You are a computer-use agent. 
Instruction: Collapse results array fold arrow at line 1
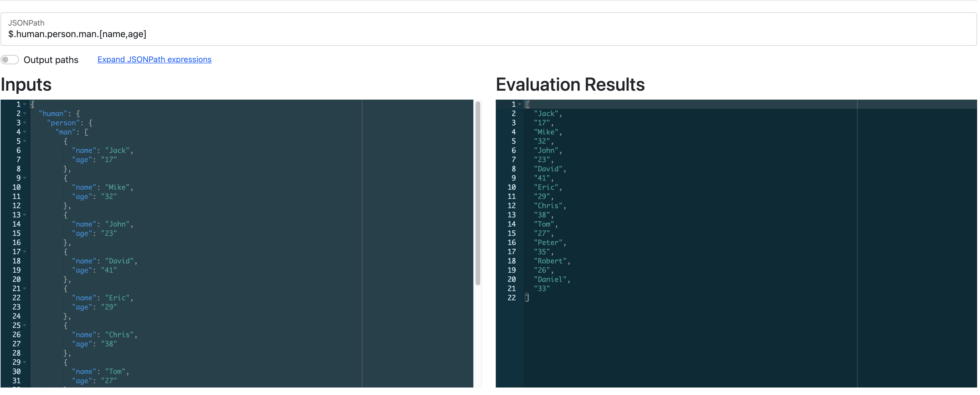(520, 104)
